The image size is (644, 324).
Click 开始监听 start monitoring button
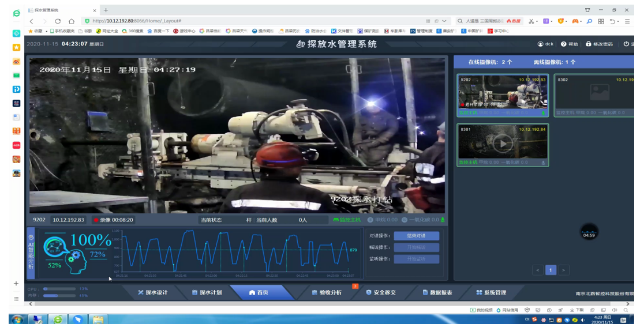[x=416, y=259]
